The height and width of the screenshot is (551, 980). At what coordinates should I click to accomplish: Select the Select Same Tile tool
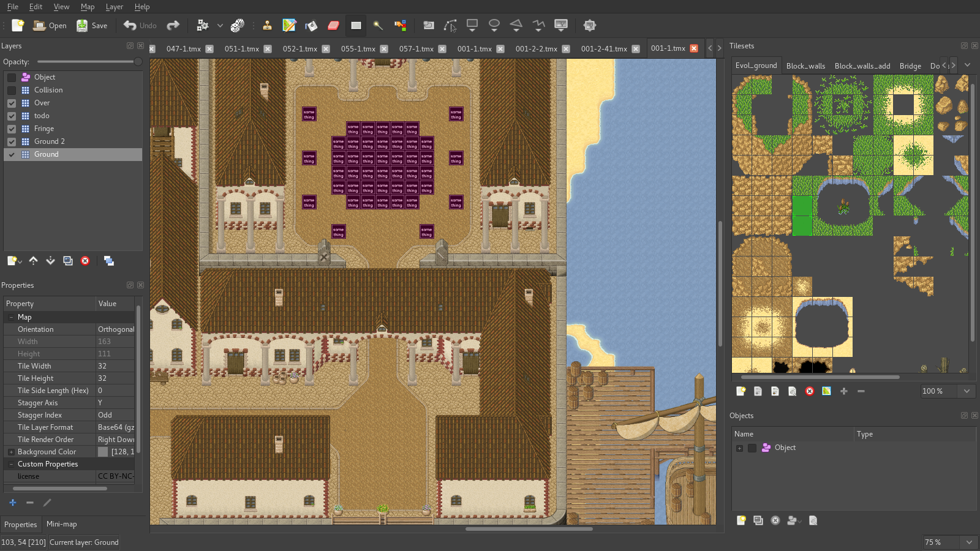point(401,25)
